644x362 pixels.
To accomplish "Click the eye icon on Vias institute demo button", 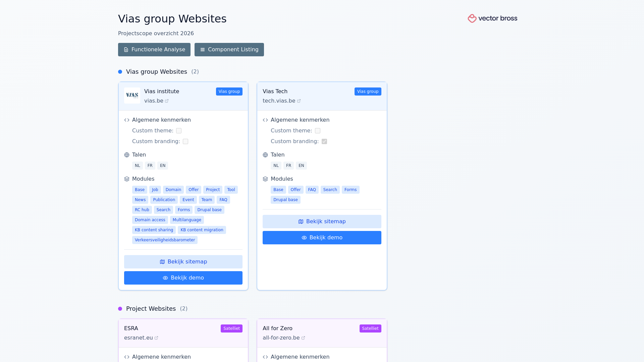I will click(x=165, y=278).
